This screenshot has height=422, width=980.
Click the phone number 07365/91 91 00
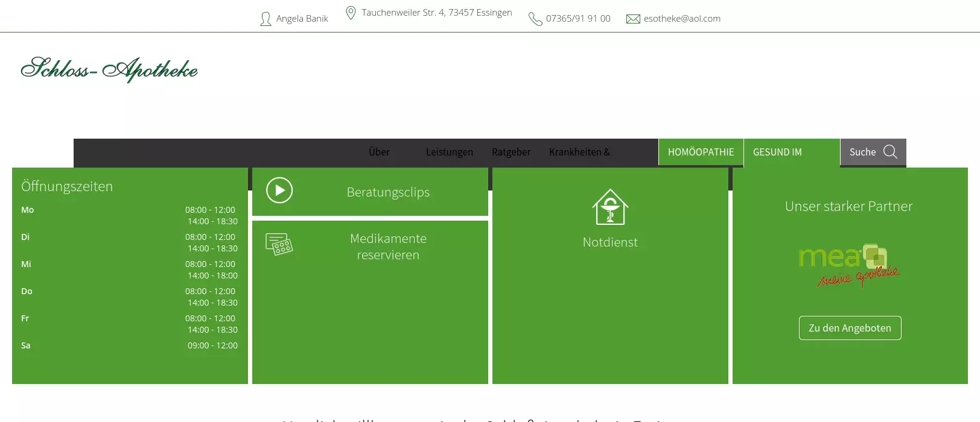tap(578, 19)
